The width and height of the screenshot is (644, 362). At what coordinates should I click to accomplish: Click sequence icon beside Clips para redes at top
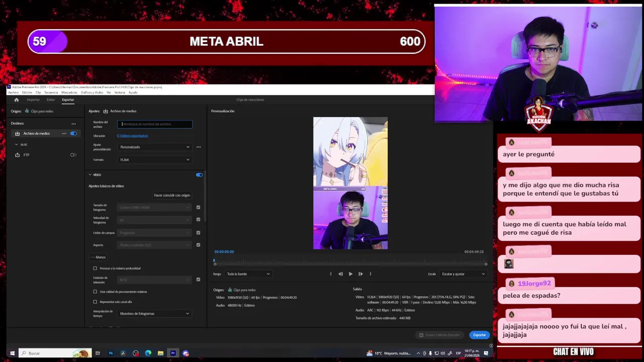coord(27,111)
